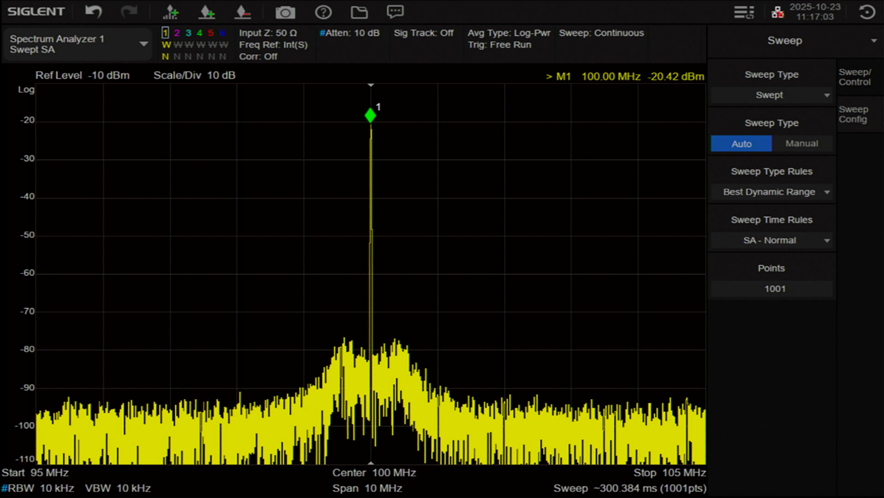This screenshot has width=884, height=498.
Task: Select trace 1 in the trace indicator
Action: pyautogui.click(x=166, y=33)
